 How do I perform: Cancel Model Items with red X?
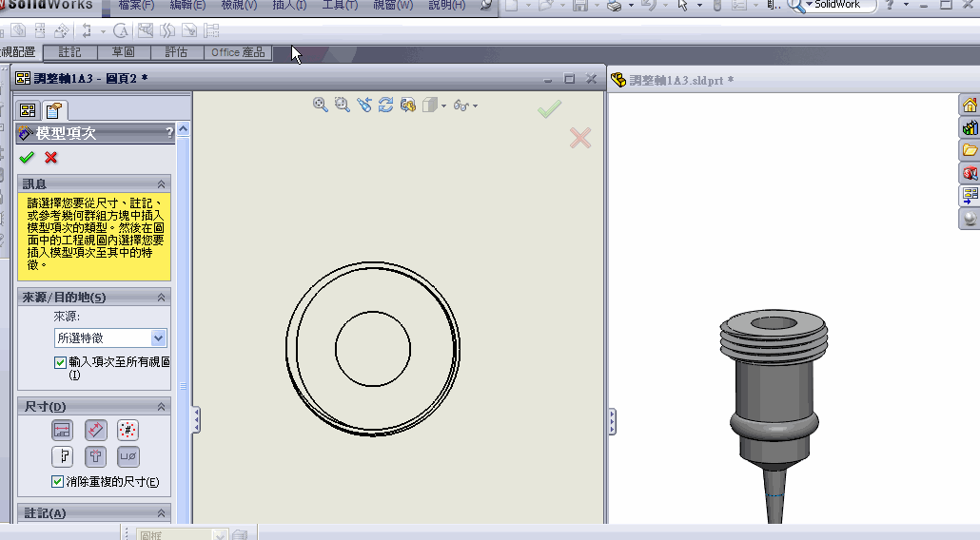[x=51, y=157]
